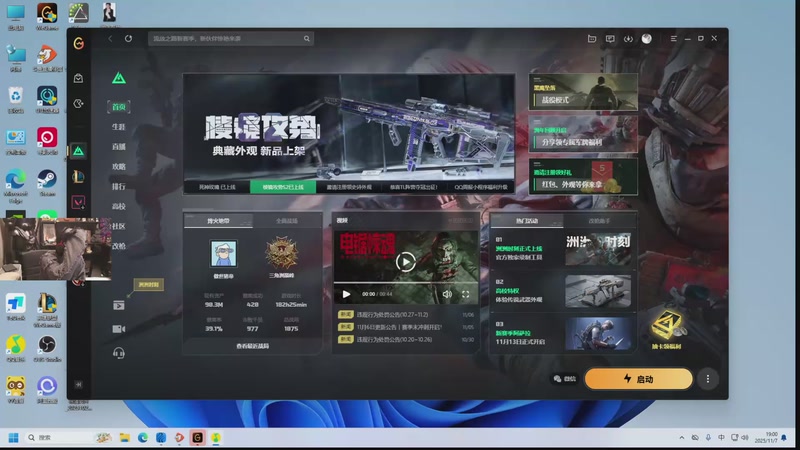This screenshot has height=450, width=800.
Task: Open 攻略 in the game navigation
Action: coord(119,167)
